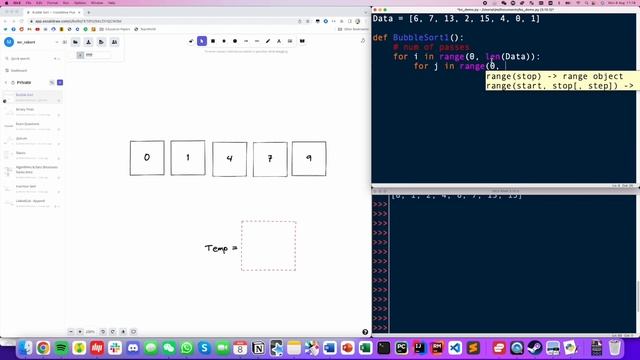
Task: Select the Line drawing tool
Action: [257, 41]
